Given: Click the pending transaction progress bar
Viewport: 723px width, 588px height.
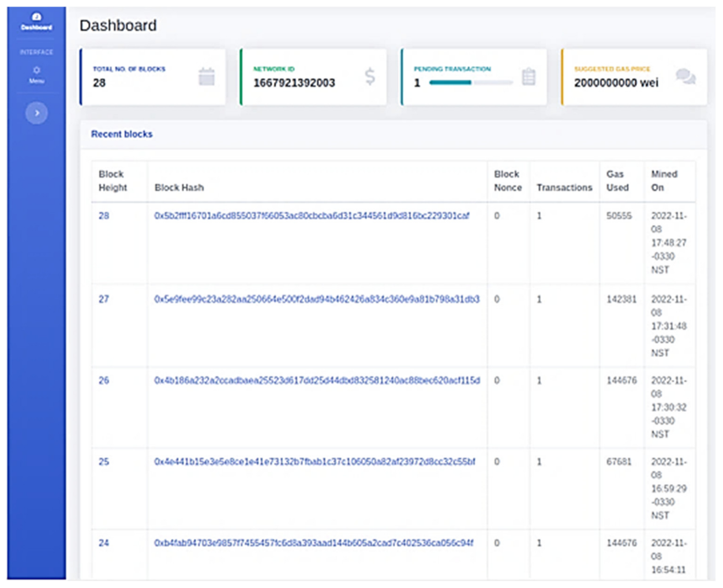Looking at the screenshot, I should click(471, 82).
